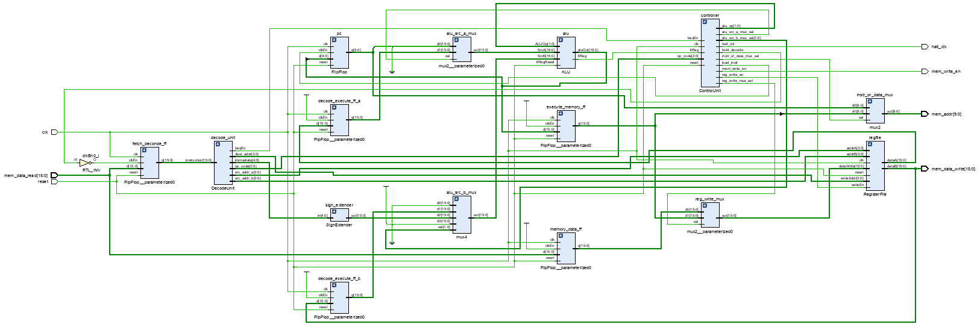The image size is (980, 336).
Task: Click the 'ALU' module type label
Action: (x=566, y=72)
